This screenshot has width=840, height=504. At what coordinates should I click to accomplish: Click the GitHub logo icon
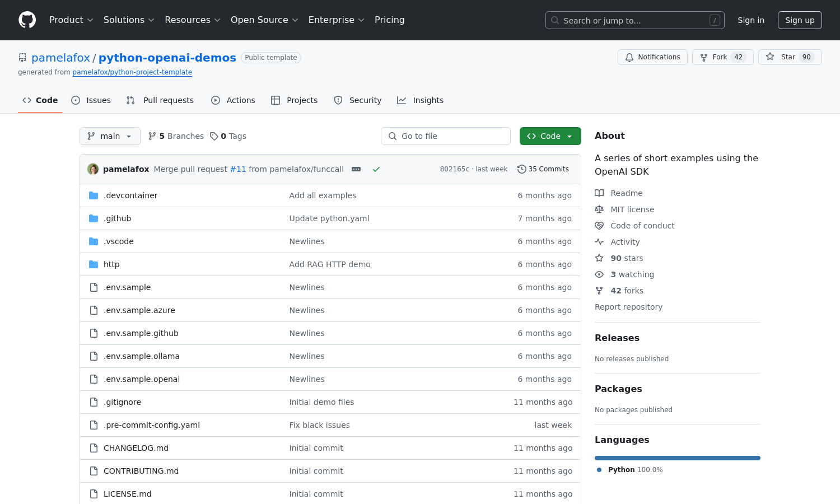27,20
